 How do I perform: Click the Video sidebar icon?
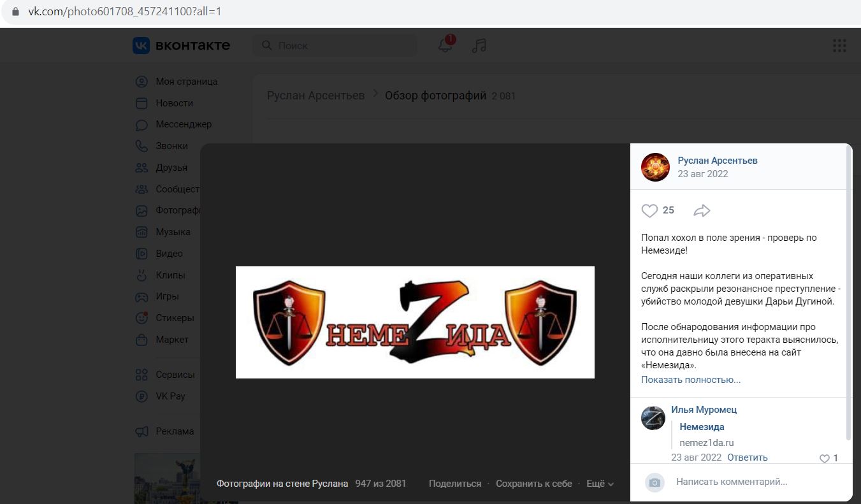[x=141, y=254]
